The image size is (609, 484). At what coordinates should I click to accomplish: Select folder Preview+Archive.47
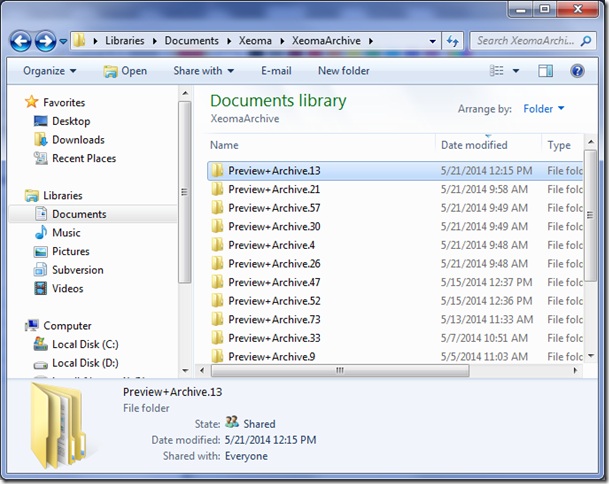tap(395, 282)
